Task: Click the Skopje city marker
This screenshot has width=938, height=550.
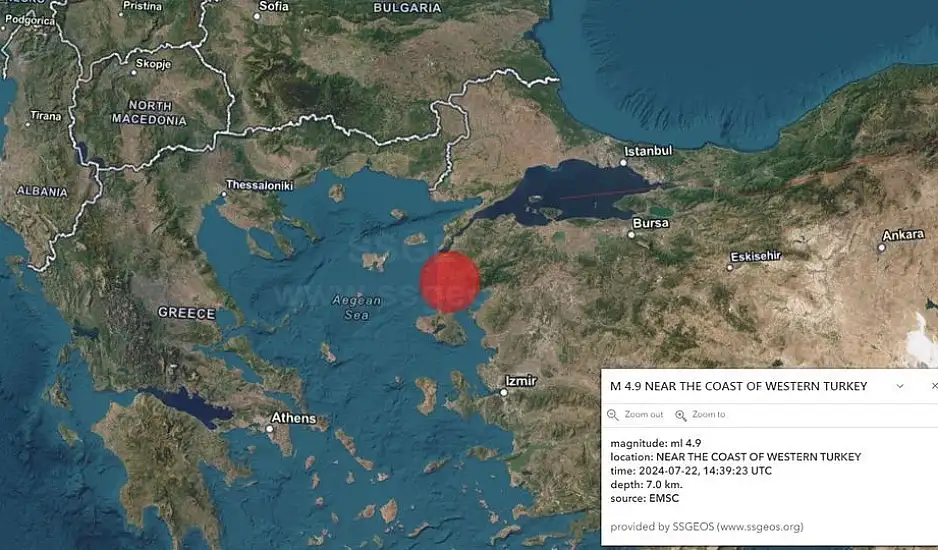Action: 134,72
